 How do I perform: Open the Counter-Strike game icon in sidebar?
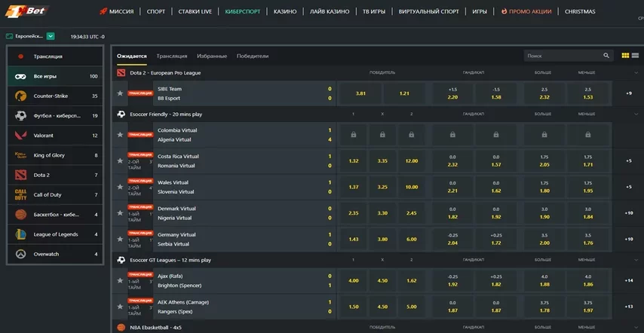(x=20, y=96)
